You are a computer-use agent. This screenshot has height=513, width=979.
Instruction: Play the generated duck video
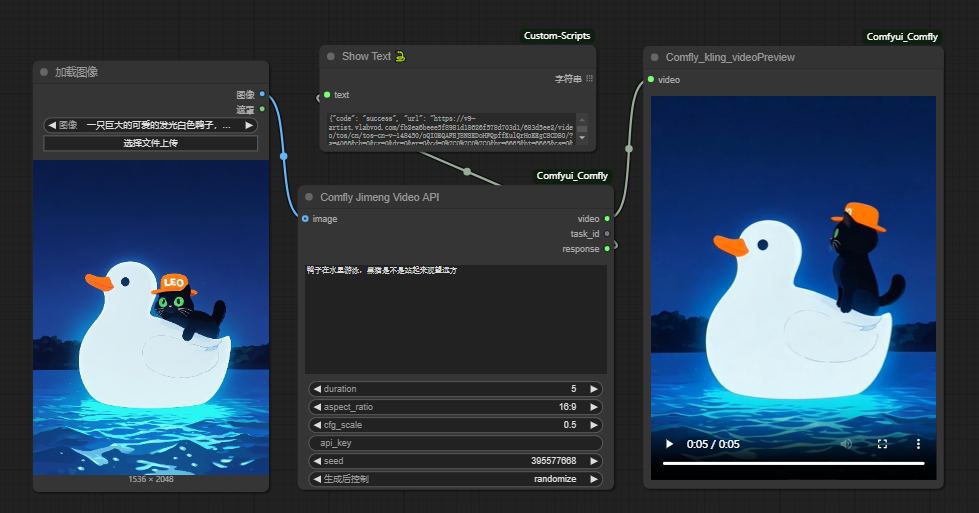click(x=669, y=444)
